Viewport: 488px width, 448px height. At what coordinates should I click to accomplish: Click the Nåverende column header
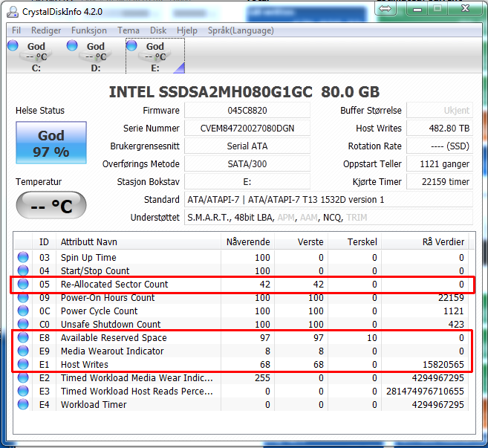[248, 241]
